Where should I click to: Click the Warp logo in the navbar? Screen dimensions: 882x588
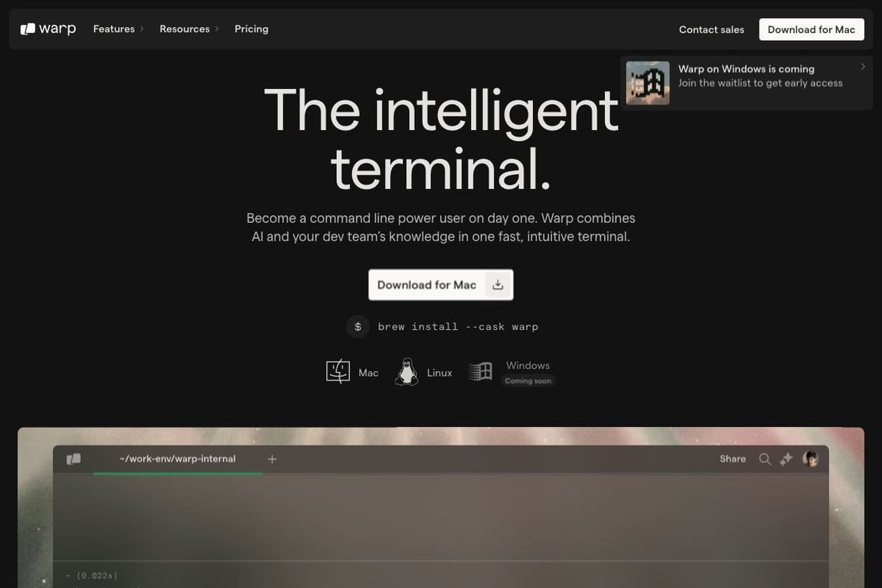(x=47, y=28)
